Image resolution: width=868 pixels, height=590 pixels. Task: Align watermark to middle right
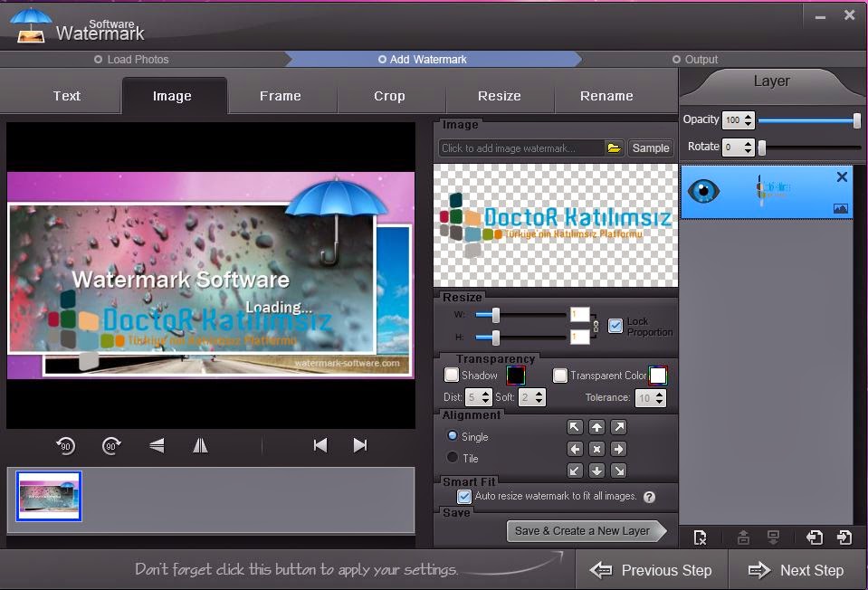[618, 449]
